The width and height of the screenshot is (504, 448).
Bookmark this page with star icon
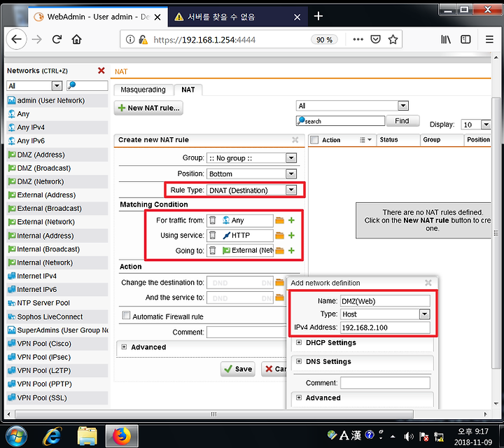(x=393, y=39)
